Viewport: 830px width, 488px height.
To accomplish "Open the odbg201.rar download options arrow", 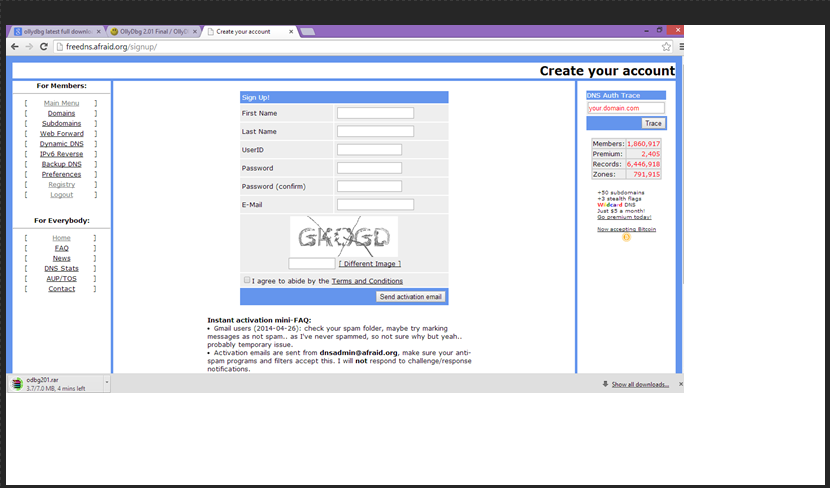I will coord(106,382).
